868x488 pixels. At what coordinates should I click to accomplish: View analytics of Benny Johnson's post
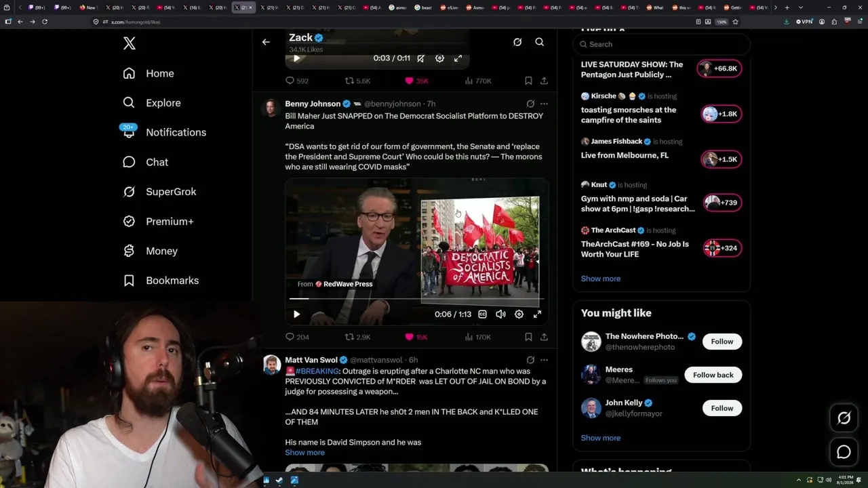pyautogui.click(x=477, y=337)
